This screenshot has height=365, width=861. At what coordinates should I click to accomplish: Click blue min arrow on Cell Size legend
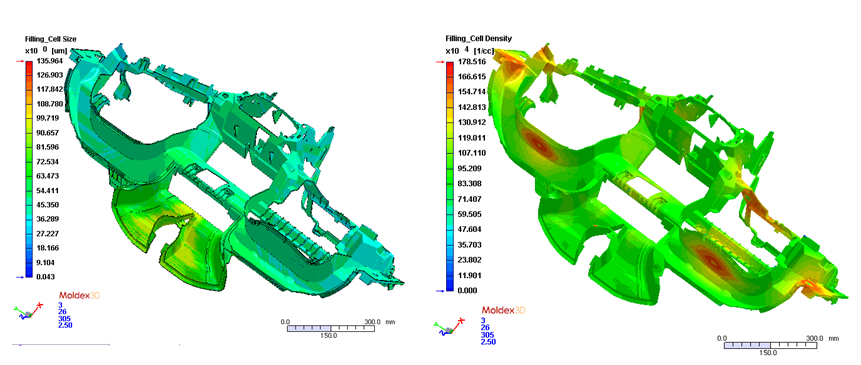pyautogui.click(x=20, y=277)
